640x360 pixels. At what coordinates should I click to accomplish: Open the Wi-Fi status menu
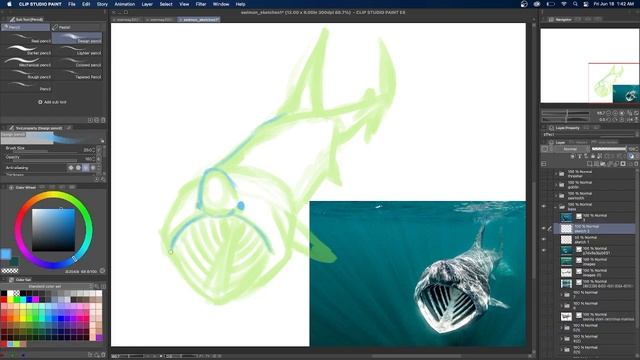(564, 4)
